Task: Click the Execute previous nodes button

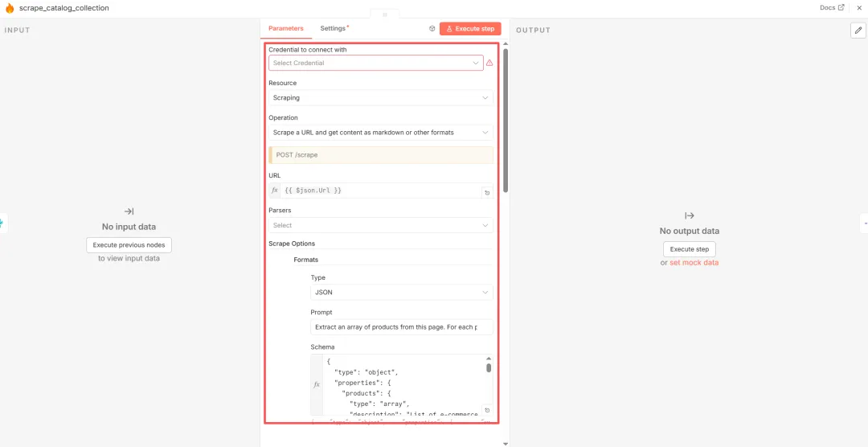Action: point(129,245)
